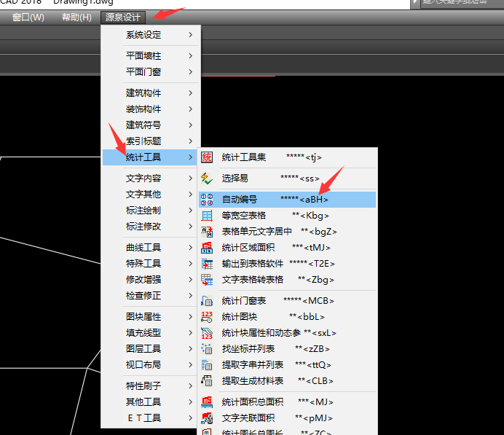The height and width of the screenshot is (435, 504).
Task: Click the 统计图块 123 icon
Action: click(x=207, y=317)
